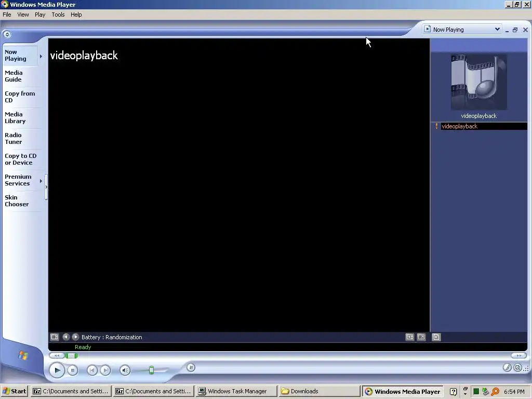Change player color with paintbrush icon

(x=507, y=367)
